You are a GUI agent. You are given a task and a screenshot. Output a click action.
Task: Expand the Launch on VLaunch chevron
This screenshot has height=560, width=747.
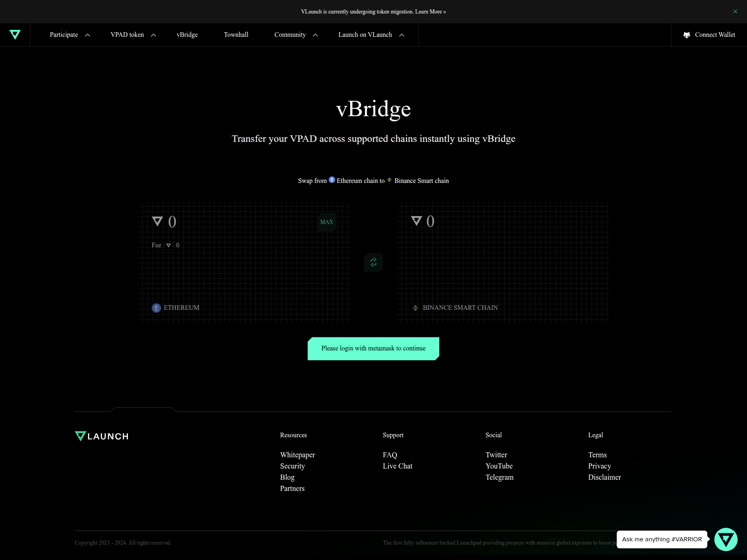402,35
